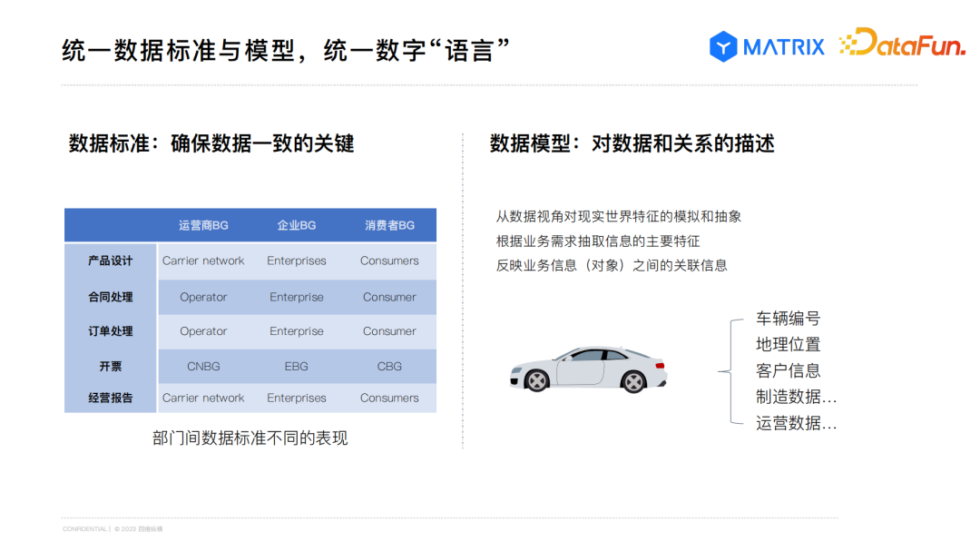980x551 pixels.
Task: Click the 客户信息 attribute text
Action: (x=788, y=370)
